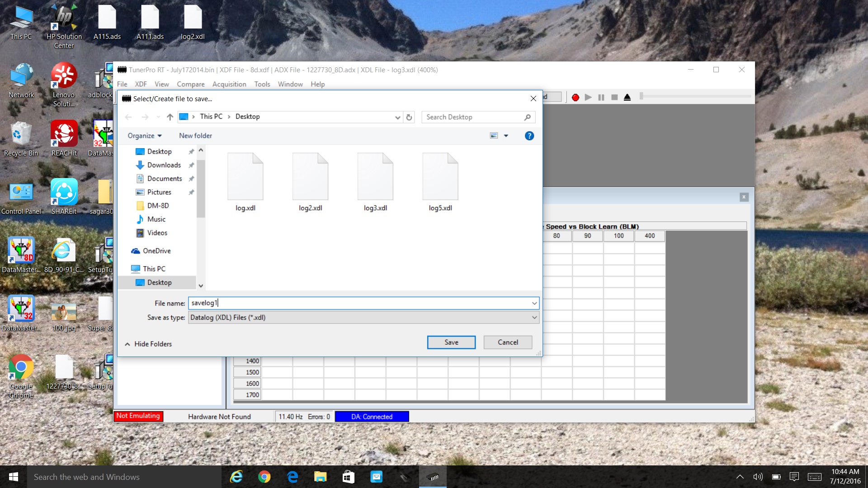868x488 pixels.
Task: Click the Stop playback icon
Action: (614, 98)
